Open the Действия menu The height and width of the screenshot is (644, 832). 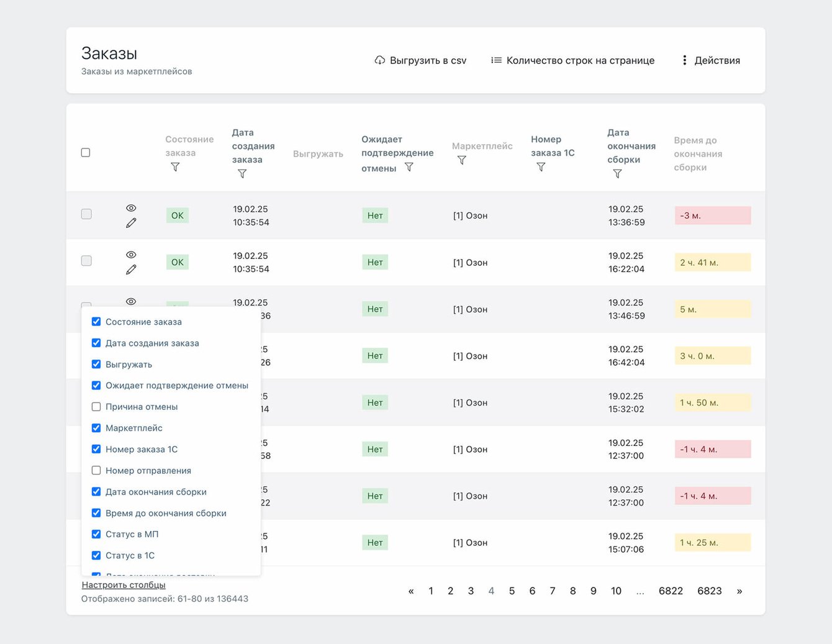coord(711,60)
